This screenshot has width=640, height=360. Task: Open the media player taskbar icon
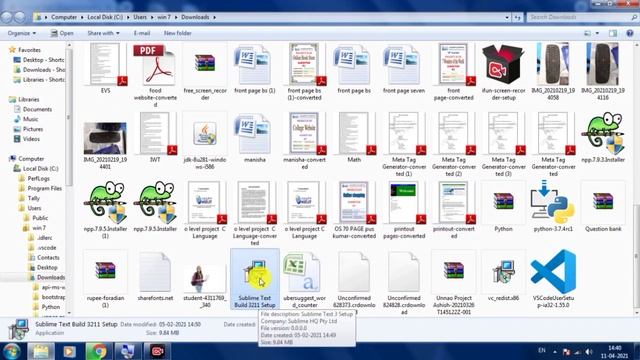tap(69, 351)
